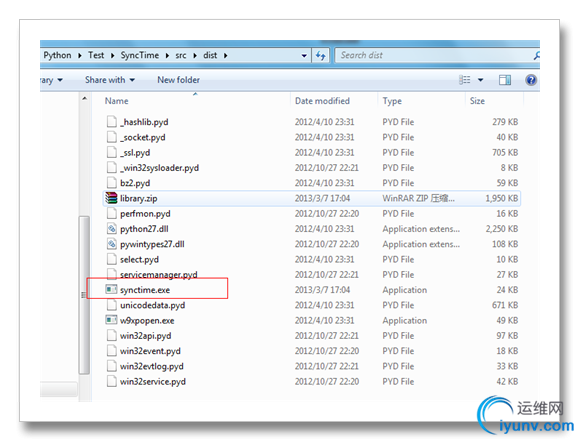Viewport: 580px width, 442px height.
Task: Select the win32evtlog.pyd file name
Action: coord(152,367)
